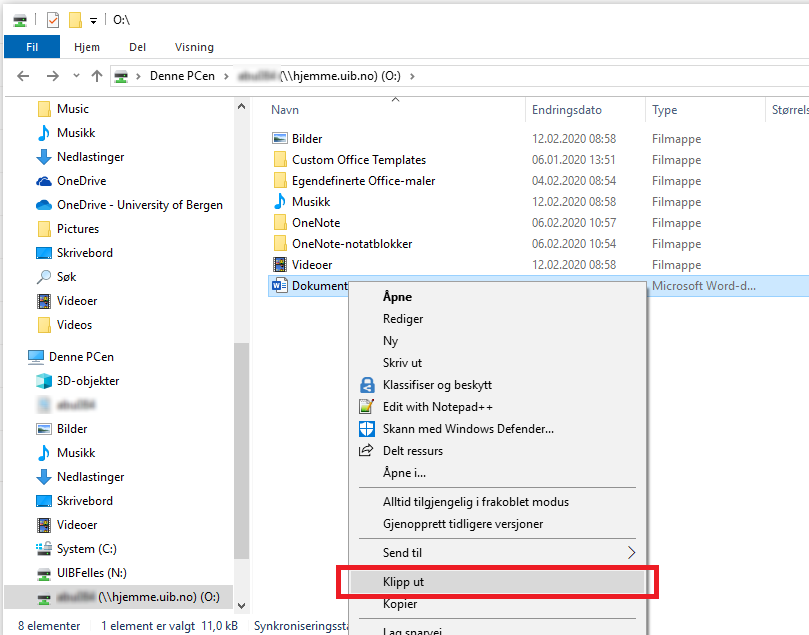
Task: Expand the Send til submenu
Action: pyautogui.click(x=498, y=553)
